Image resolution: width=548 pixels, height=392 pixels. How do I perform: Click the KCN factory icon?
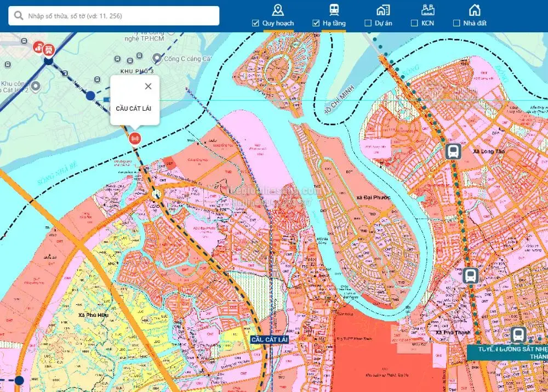[428, 10]
